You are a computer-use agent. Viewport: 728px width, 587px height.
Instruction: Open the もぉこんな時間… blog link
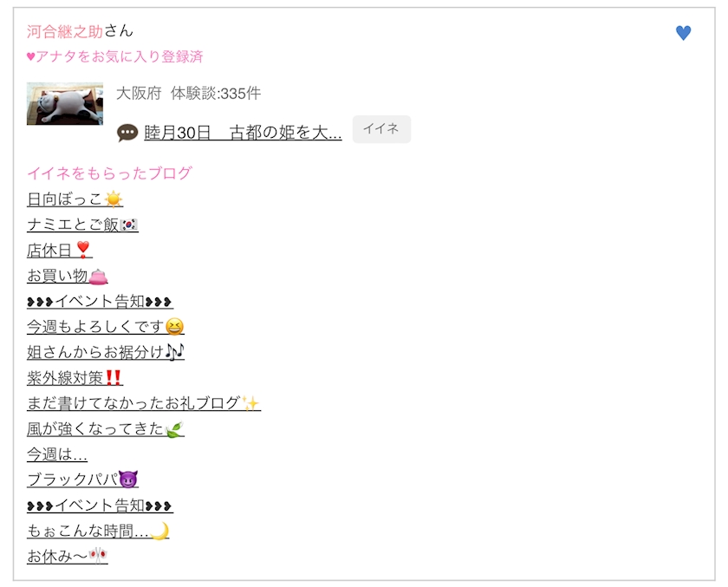pos(98,531)
